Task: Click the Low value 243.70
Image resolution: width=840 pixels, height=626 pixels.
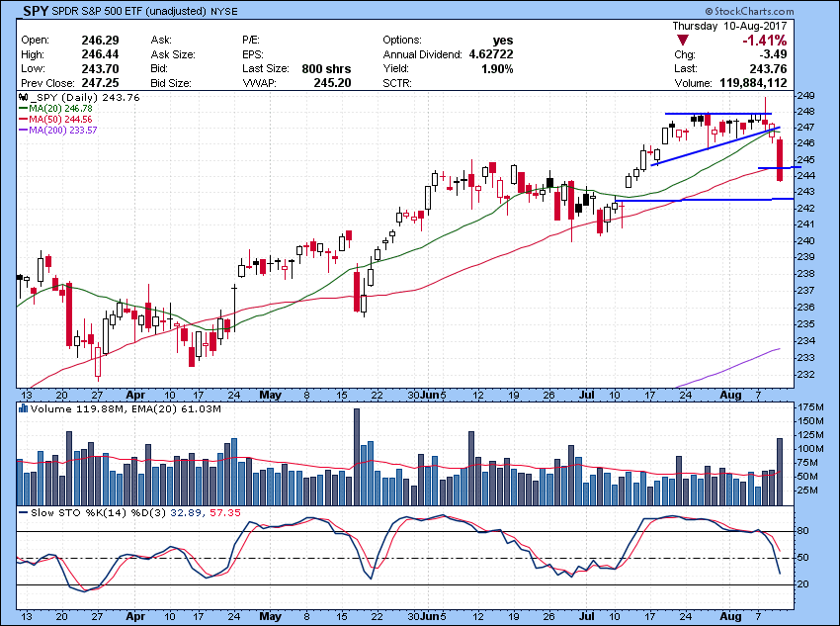Action: tap(100, 68)
